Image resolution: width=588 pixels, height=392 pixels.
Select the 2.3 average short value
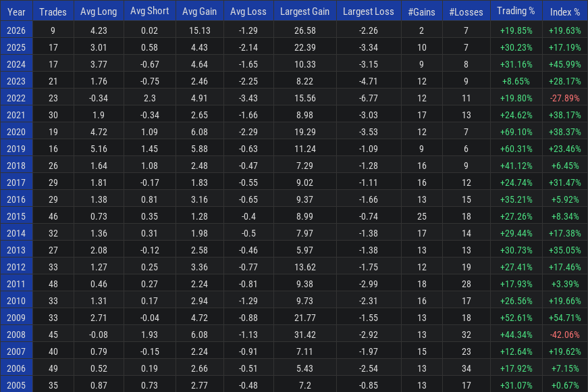coord(149,98)
